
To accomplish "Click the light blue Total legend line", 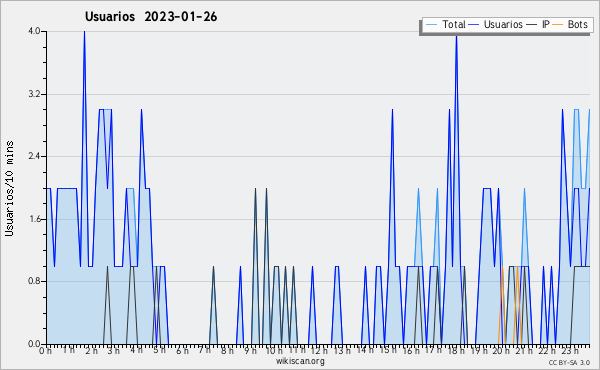I will [x=431, y=25].
